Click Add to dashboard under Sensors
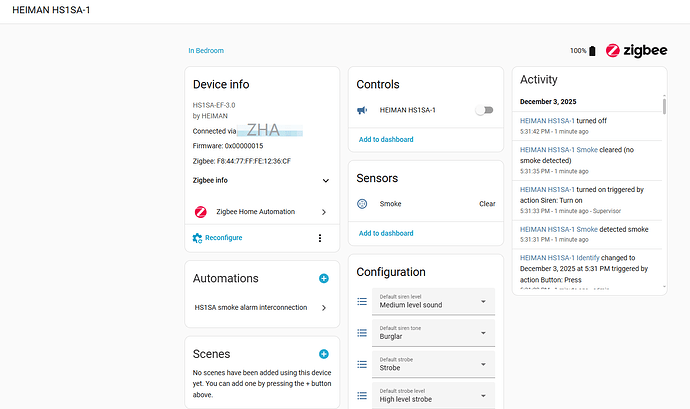This screenshot has height=409, width=690. (386, 233)
